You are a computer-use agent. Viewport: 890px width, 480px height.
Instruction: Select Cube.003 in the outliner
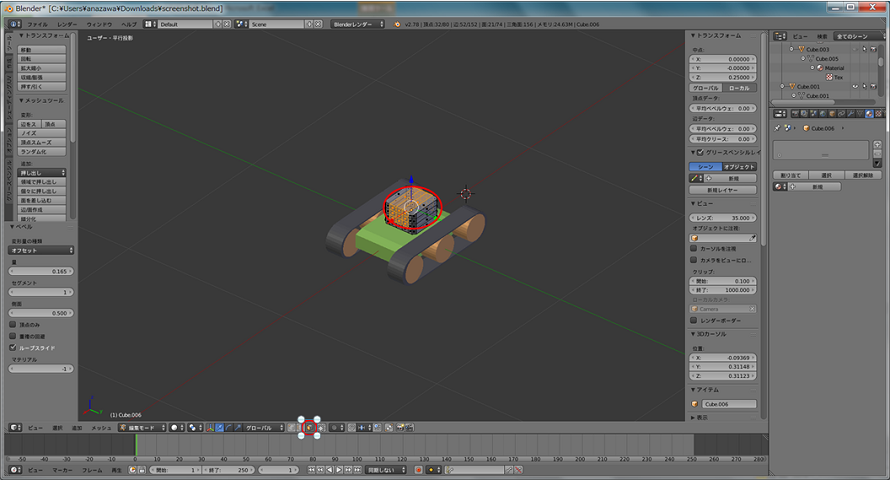coord(817,48)
